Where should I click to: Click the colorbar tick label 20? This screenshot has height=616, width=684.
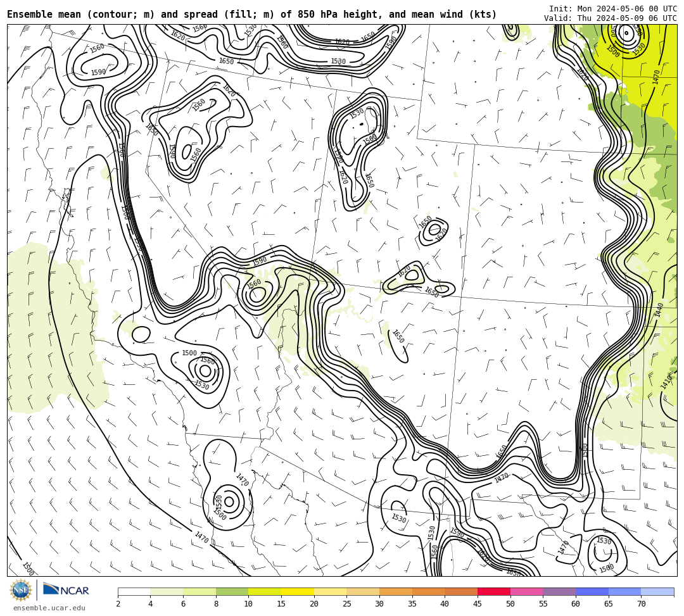click(x=313, y=604)
